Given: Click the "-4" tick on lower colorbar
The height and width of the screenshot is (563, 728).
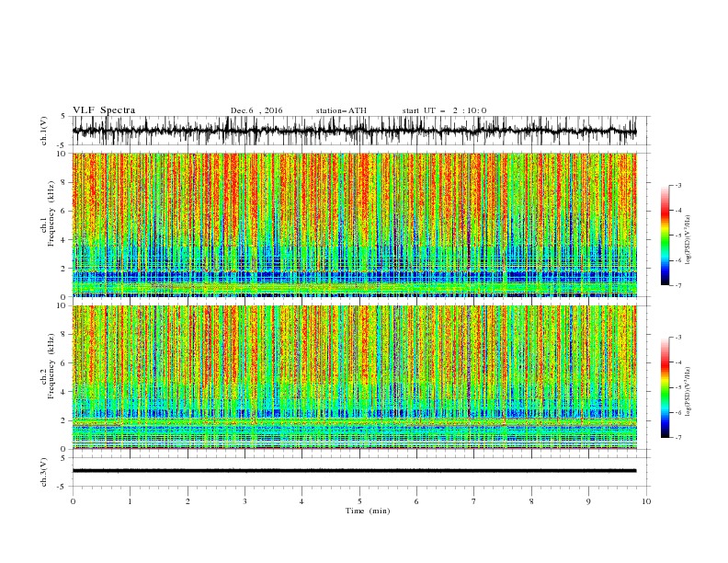Looking at the screenshot, I should click(678, 362).
